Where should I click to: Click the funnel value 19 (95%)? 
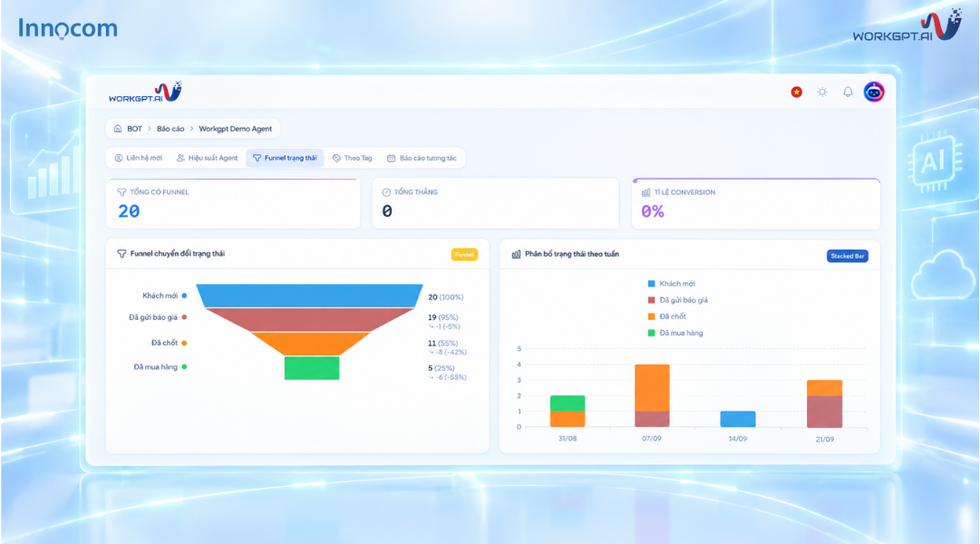tap(443, 317)
